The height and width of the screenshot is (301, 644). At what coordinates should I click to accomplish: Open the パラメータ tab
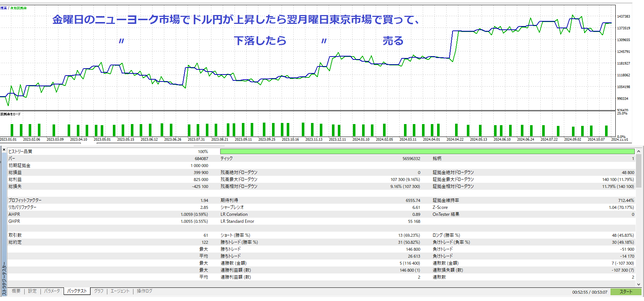tap(52, 291)
